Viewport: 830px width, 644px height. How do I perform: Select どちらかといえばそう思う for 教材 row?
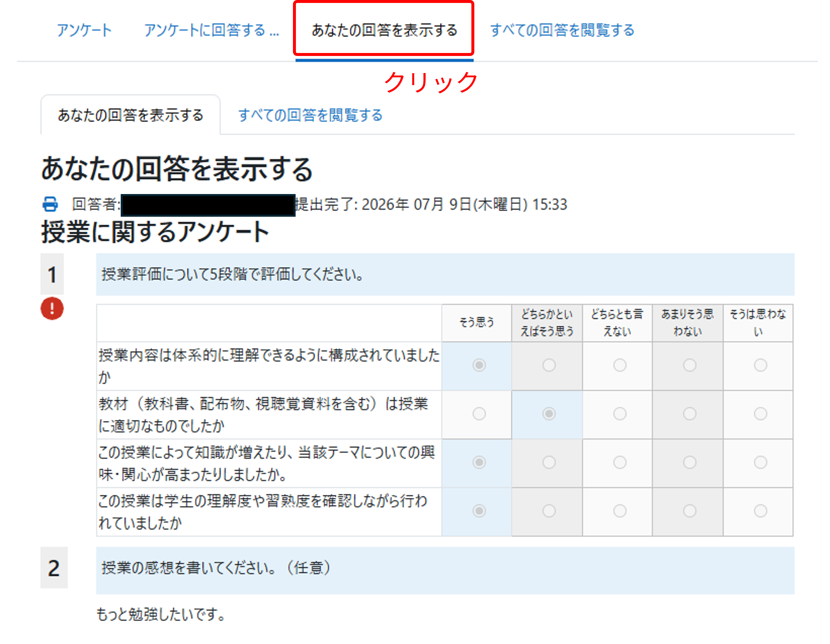pos(549,414)
